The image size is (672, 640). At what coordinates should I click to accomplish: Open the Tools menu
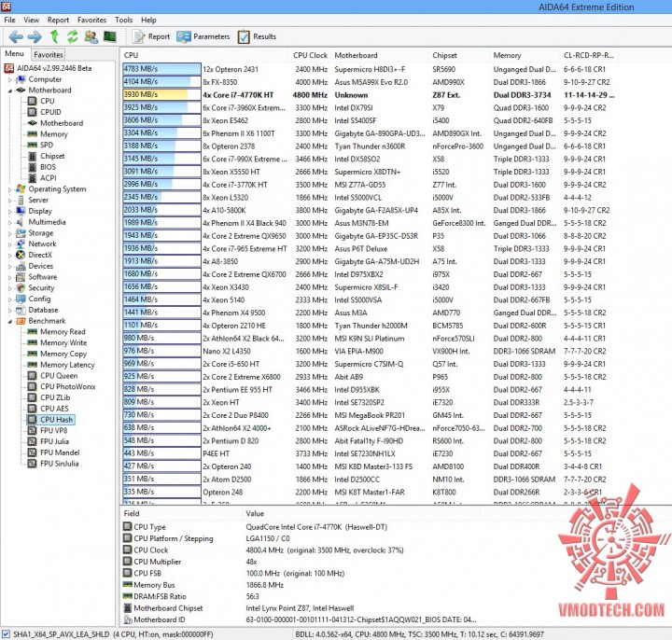[123, 20]
